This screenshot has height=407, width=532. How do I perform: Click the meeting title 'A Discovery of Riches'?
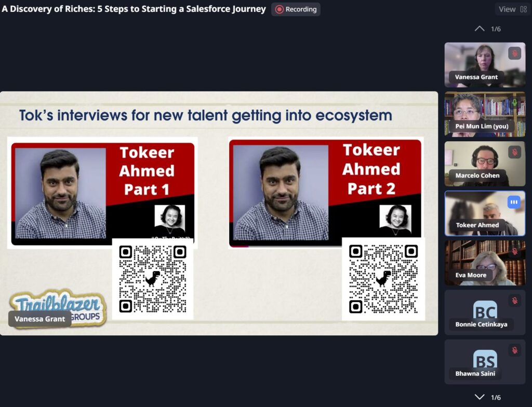tap(134, 9)
